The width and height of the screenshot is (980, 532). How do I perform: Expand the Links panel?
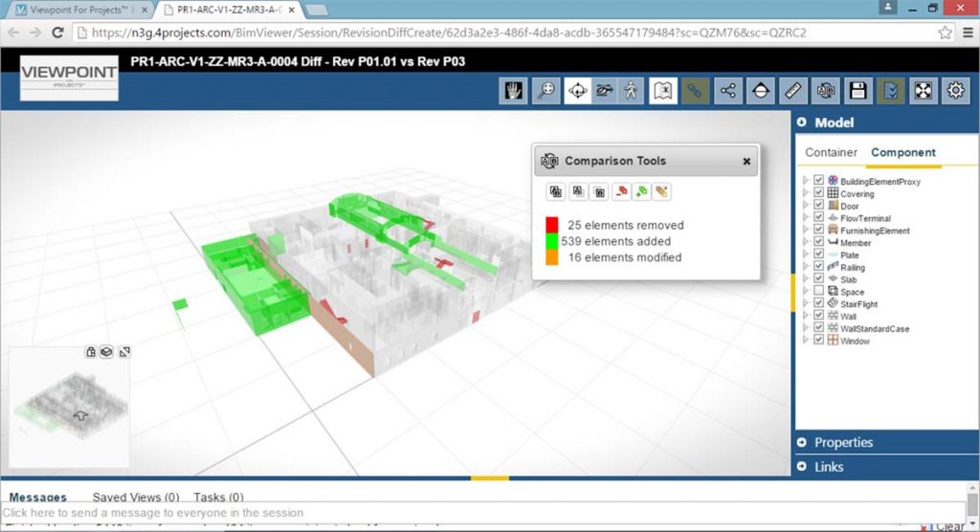tap(886, 466)
